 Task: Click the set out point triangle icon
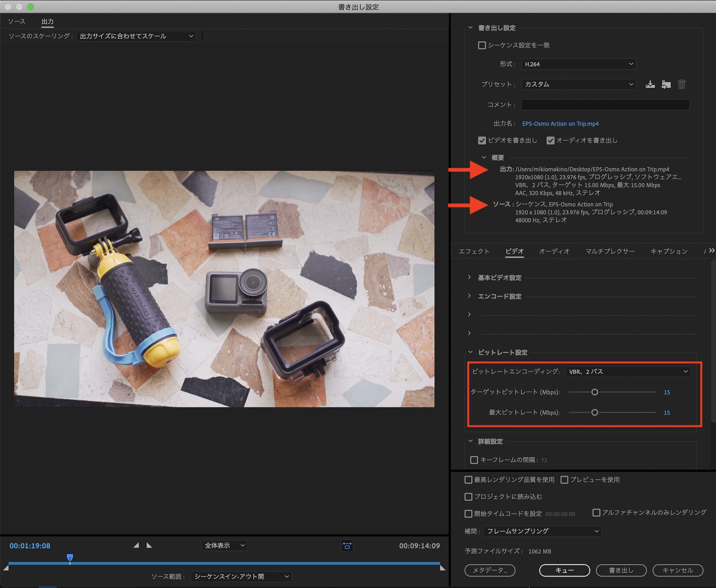(149, 545)
